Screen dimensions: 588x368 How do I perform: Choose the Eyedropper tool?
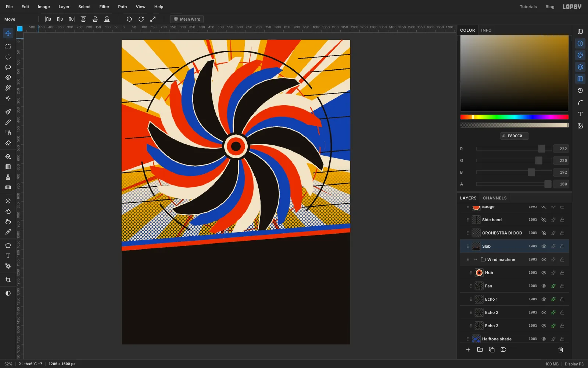click(8, 232)
